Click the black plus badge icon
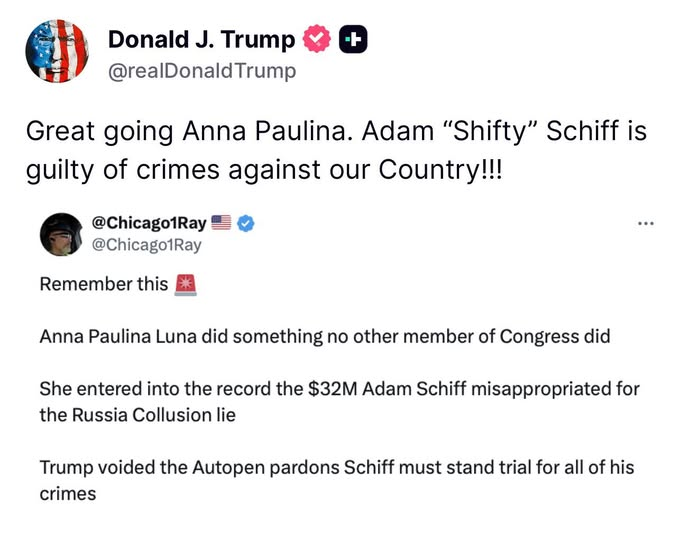This screenshot has height=540, width=698. (353, 40)
